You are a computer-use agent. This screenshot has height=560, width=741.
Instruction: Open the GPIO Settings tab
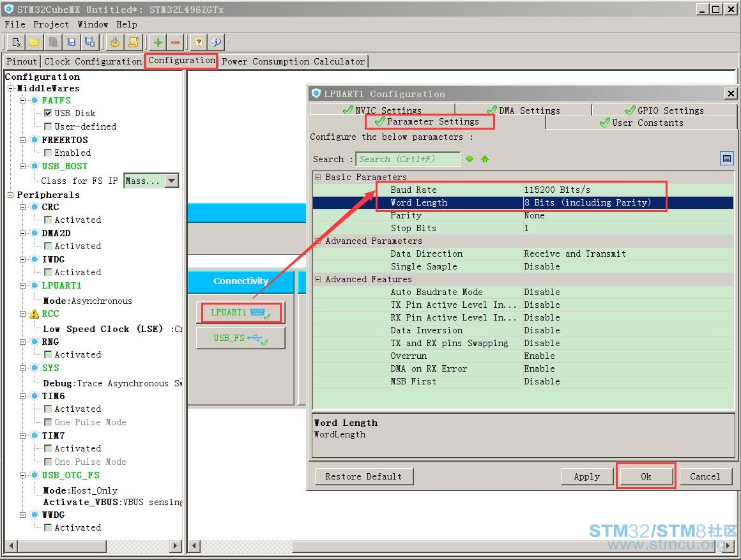point(664,110)
